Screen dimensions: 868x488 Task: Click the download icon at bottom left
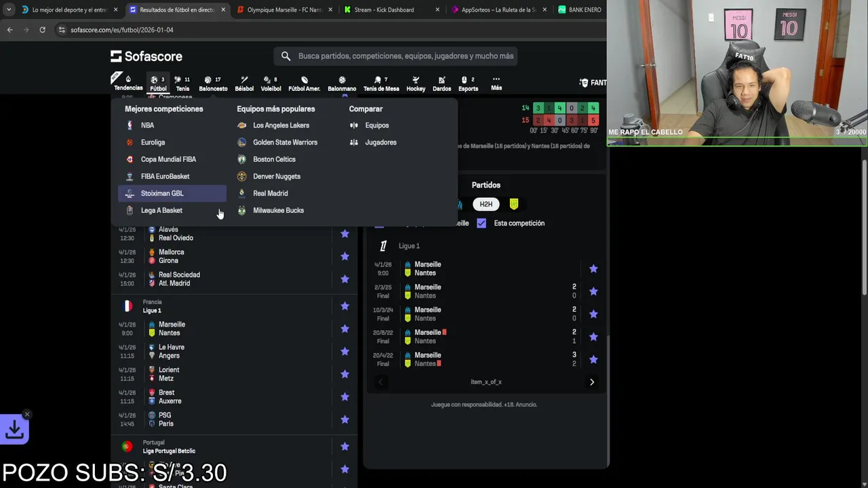tap(14, 430)
